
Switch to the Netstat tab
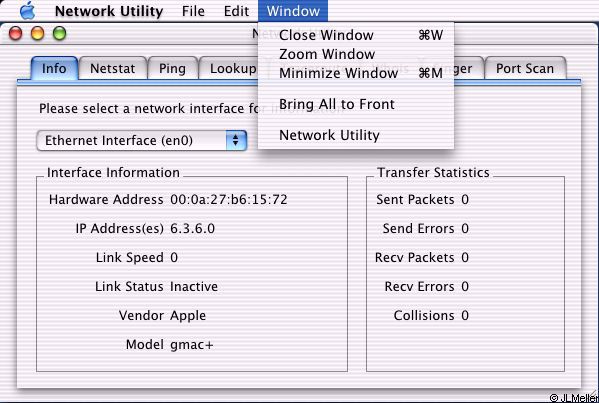(113, 68)
